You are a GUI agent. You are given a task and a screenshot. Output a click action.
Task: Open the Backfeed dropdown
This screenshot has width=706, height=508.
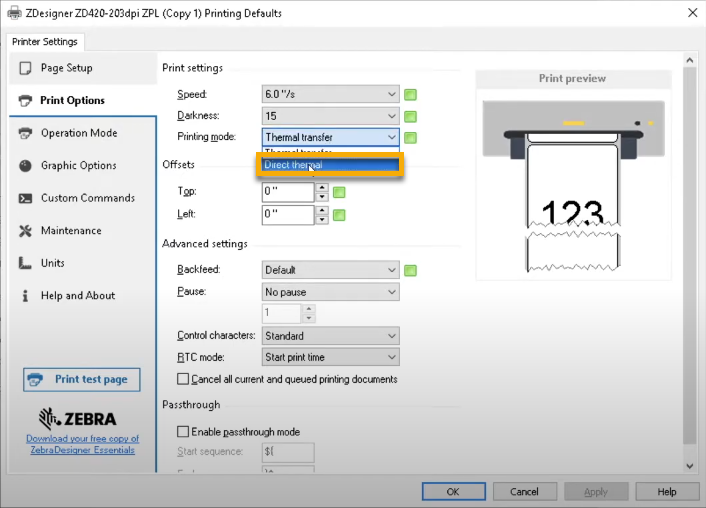click(x=330, y=270)
